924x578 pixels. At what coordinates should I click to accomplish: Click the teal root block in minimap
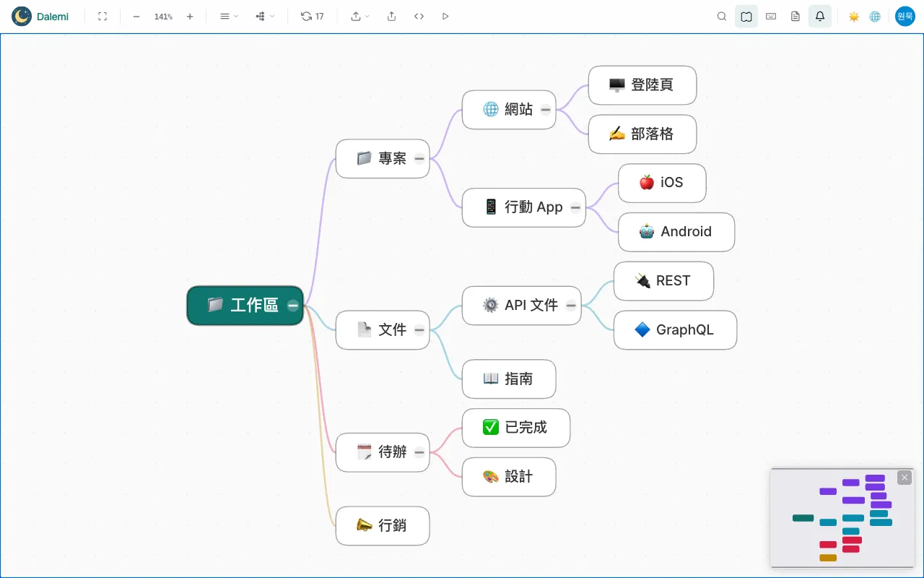(x=803, y=518)
